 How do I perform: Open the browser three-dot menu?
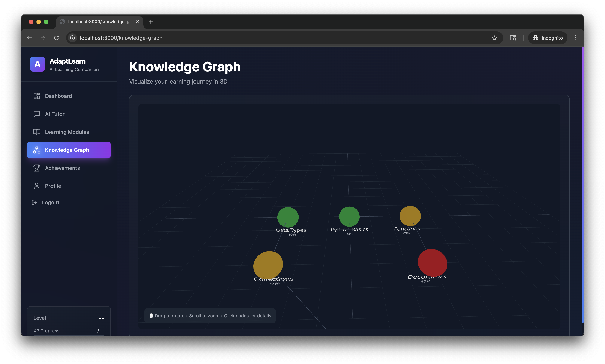[576, 38]
